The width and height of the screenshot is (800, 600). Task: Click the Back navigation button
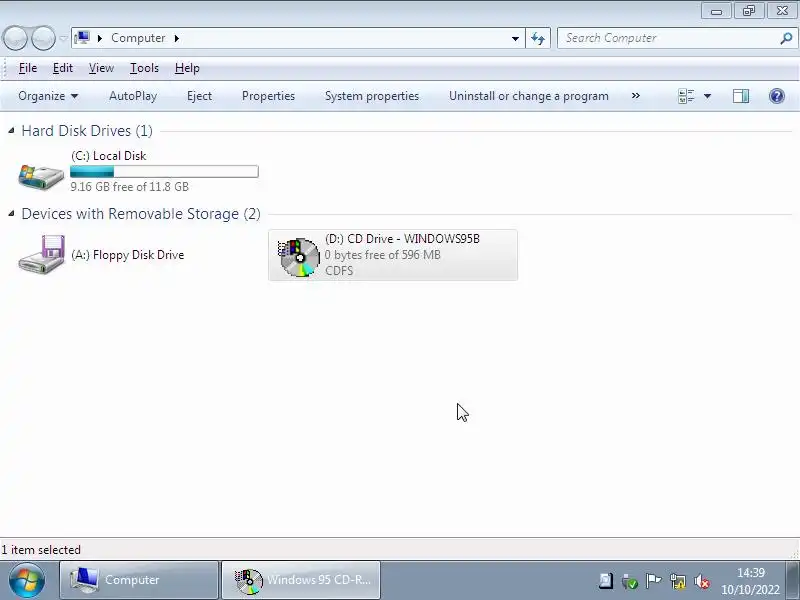pos(15,38)
